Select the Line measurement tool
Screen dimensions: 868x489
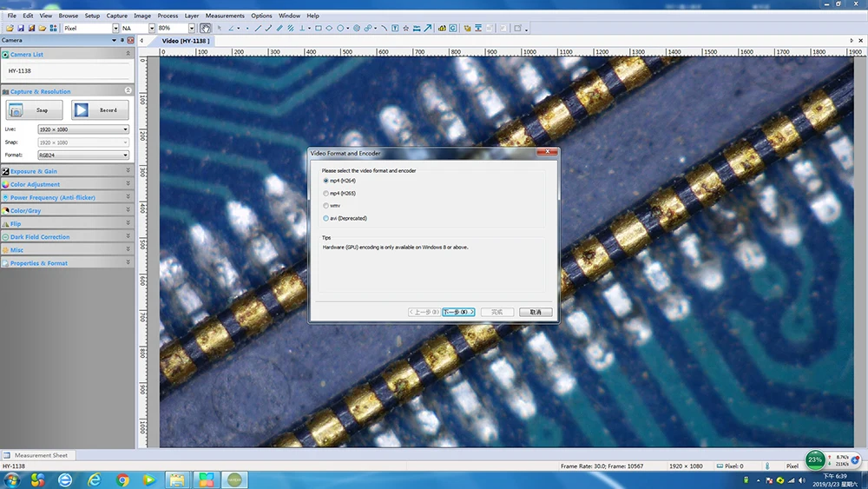(258, 28)
